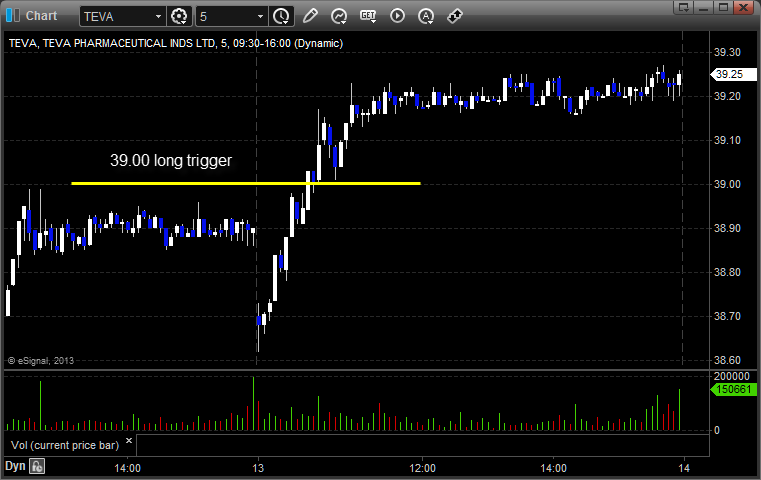Screen dimensions: 761x480
Task: Click the 39.25 current price marker
Action: 733,74
